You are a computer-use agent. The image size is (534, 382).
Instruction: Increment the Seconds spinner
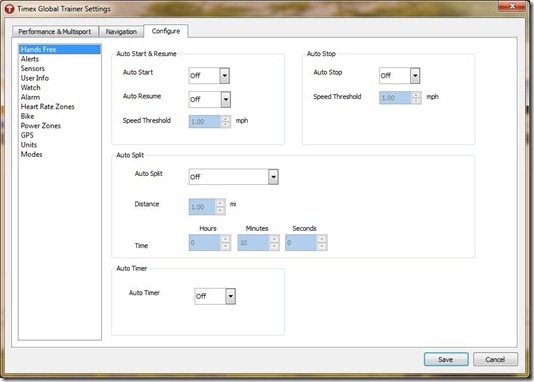point(322,239)
